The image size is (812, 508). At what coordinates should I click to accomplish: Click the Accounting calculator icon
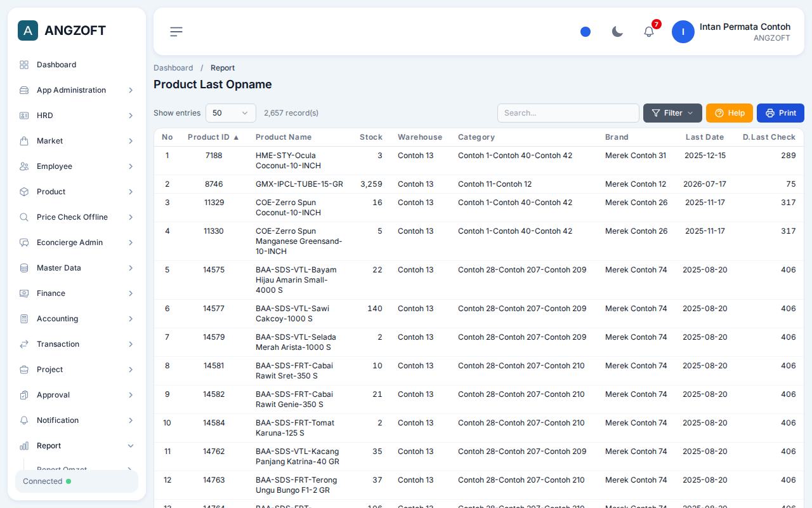24,319
